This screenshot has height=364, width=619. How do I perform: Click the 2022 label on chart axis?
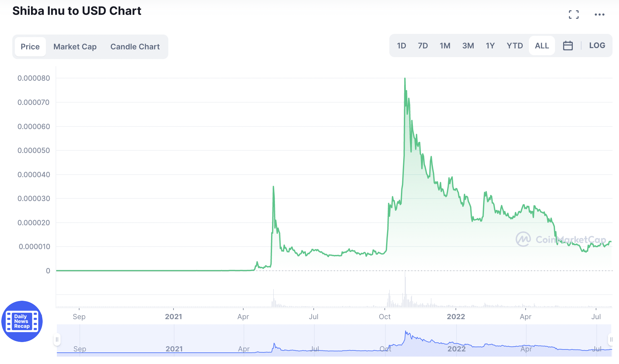456,317
